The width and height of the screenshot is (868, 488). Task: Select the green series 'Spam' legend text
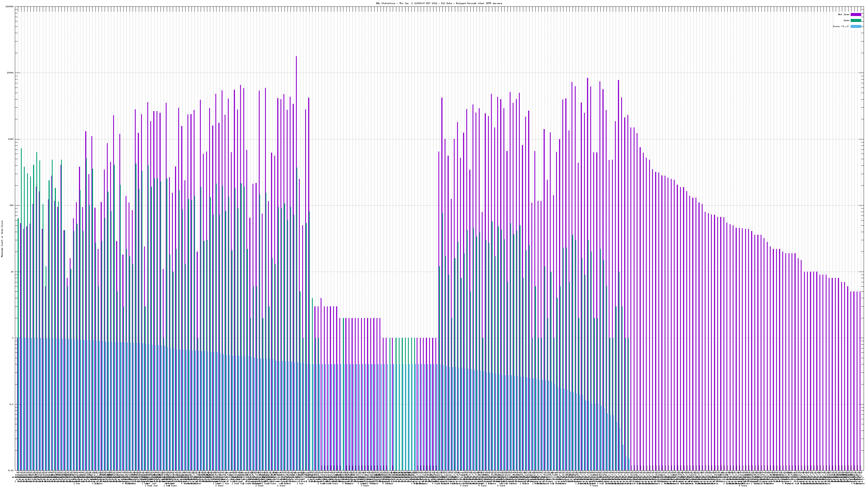point(846,21)
